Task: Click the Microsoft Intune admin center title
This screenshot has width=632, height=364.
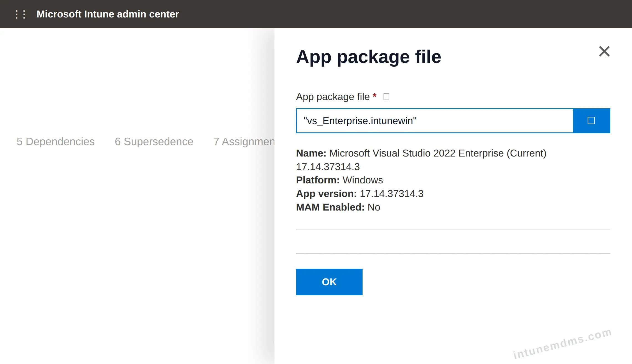Action: tap(108, 14)
